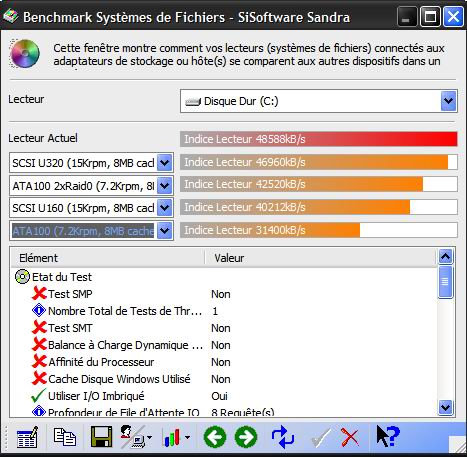The width and height of the screenshot is (467, 457).
Task: Click the red X icon beside Test SMP
Action: 39,294
